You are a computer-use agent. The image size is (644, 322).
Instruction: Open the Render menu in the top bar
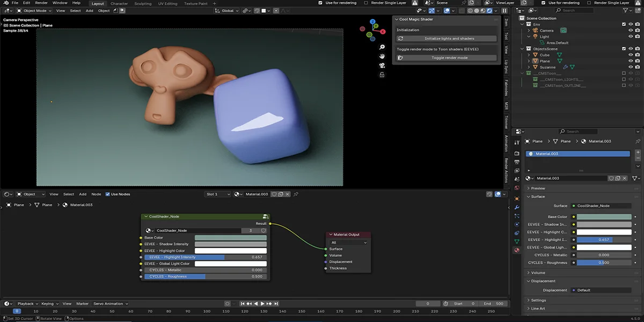pos(40,3)
